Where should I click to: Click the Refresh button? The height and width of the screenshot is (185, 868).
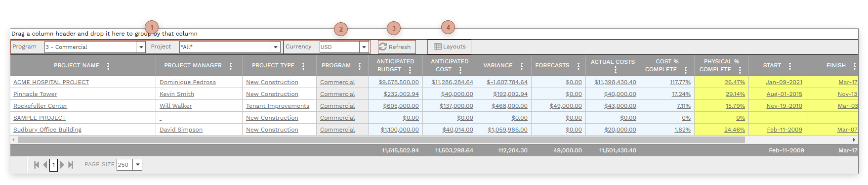397,47
